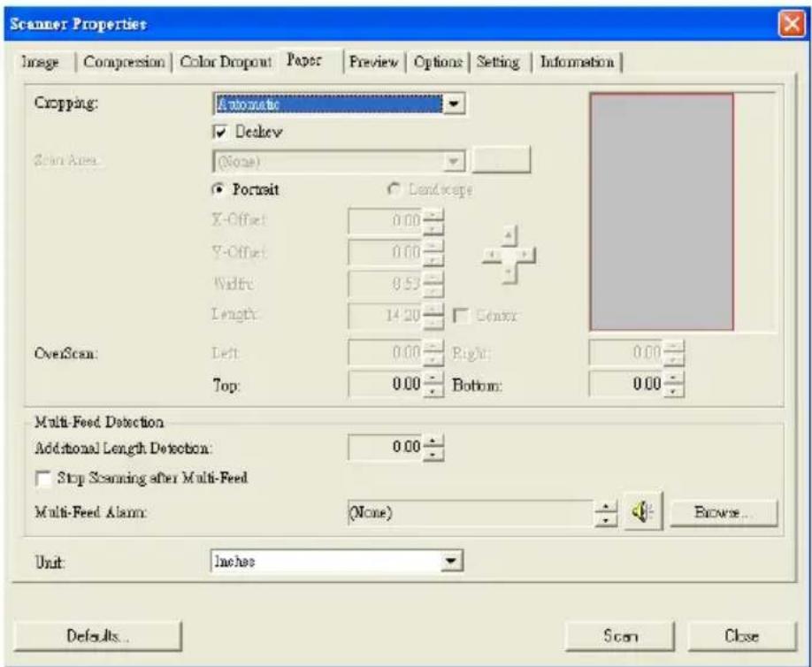Click the left arrow of the directional pad
Viewport: 812px width, 667px height.
coord(492,255)
